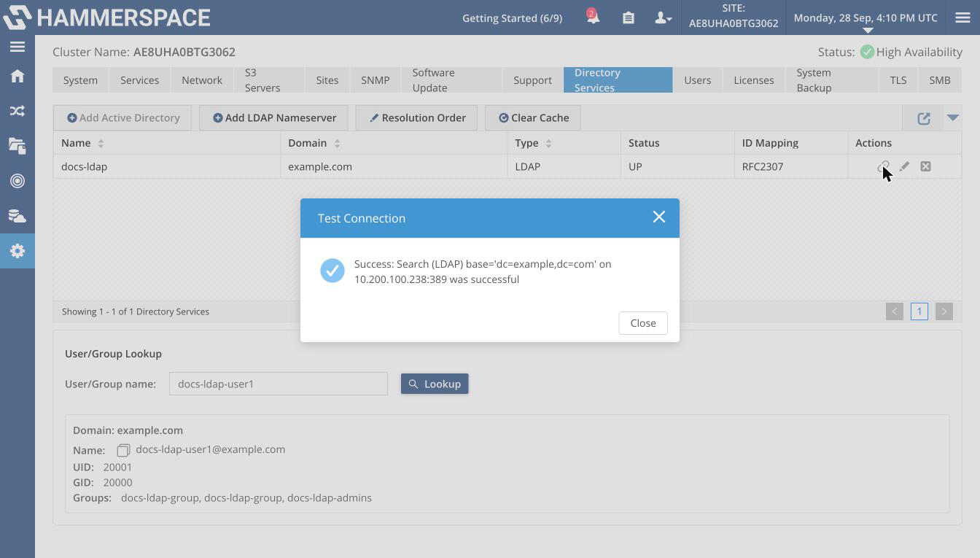The width and height of the screenshot is (980, 558).
Task: Open the Licenses tab
Action: (x=753, y=80)
